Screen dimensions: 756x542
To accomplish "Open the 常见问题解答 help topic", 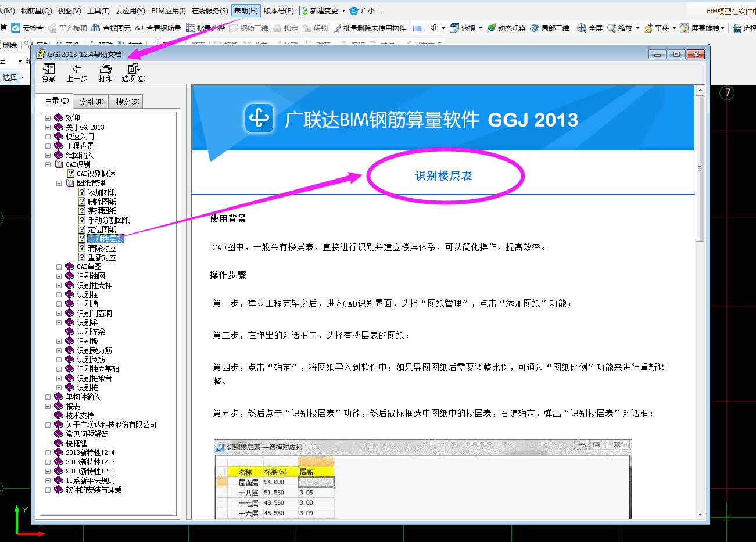I will click(x=87, y=434).
